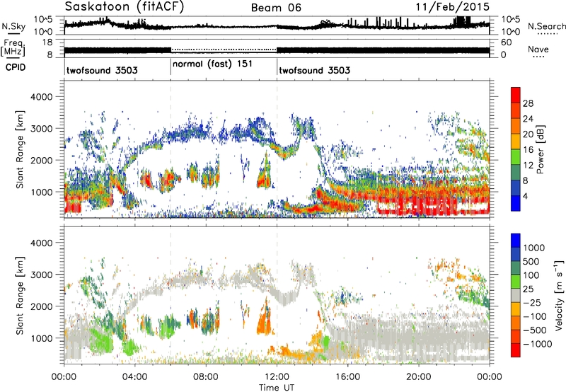Click the 'Beam 06' label

point(276,8)
